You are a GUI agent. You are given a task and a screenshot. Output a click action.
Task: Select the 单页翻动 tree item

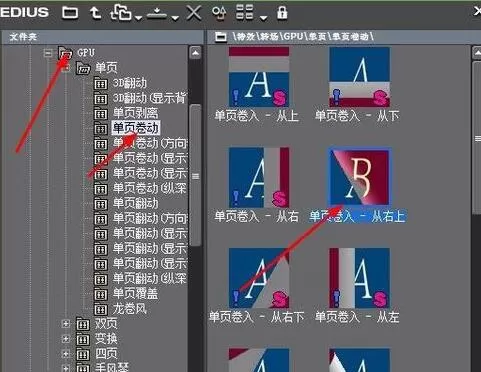(x=135, y=203)
